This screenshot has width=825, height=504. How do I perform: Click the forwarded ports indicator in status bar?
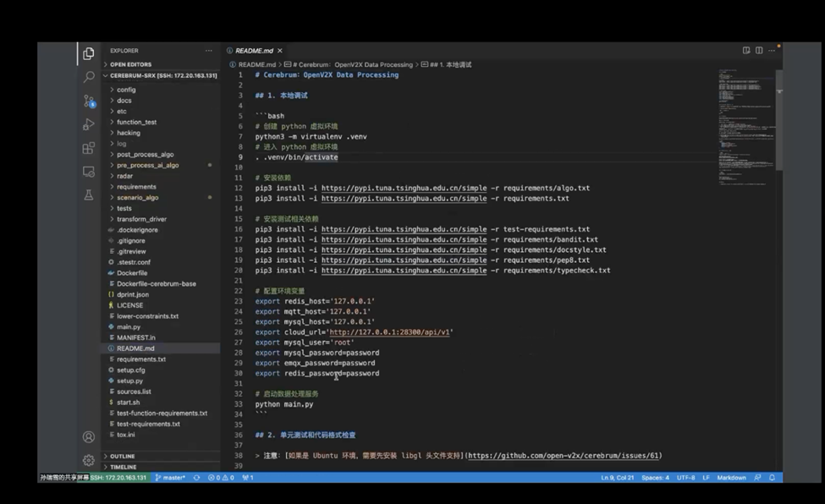(x=248, y=478)
